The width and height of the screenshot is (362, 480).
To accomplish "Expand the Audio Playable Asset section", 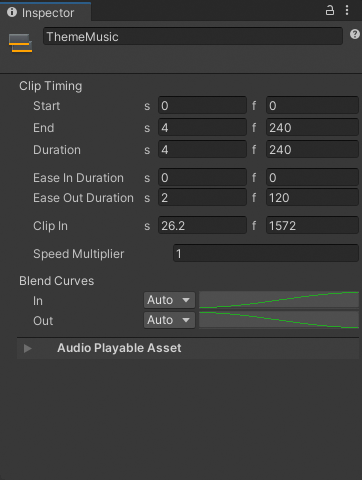I will point(28,348).
